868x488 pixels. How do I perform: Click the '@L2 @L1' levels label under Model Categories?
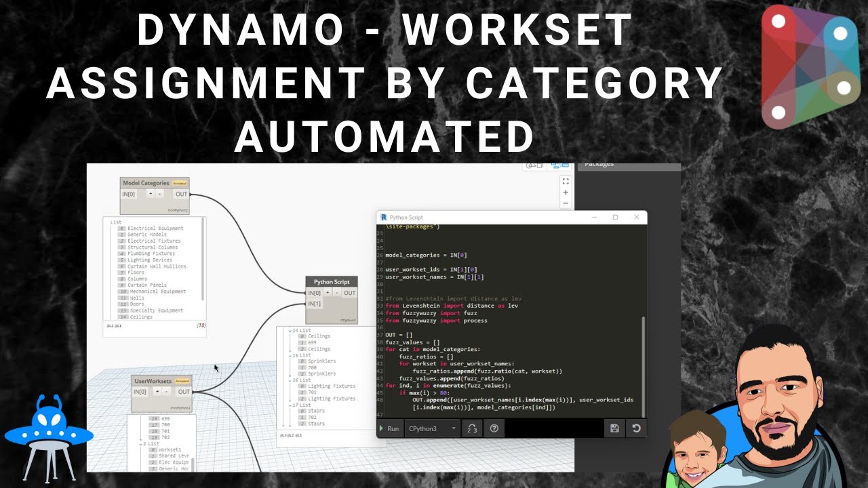114,326
